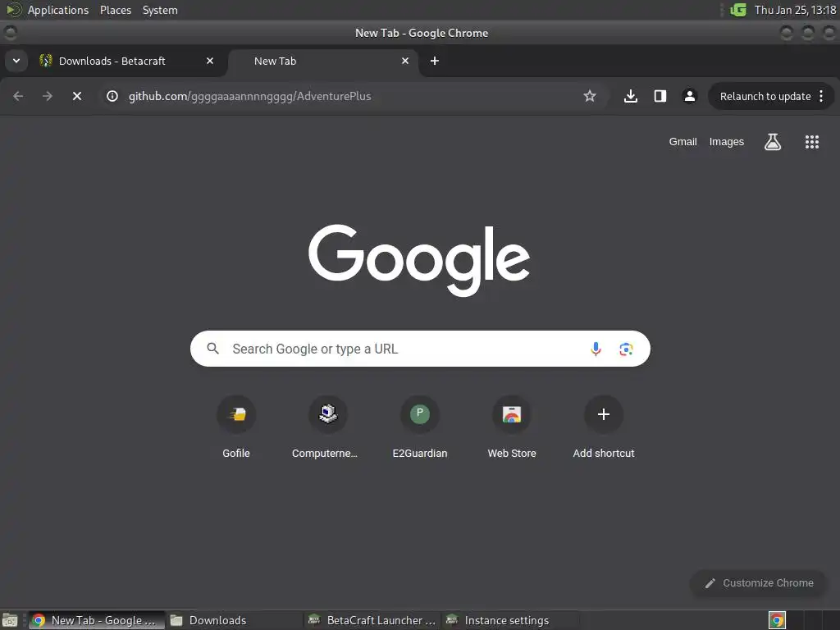Click the clock showing Thu Jan 25, 13:18

(x=795, y=10)
